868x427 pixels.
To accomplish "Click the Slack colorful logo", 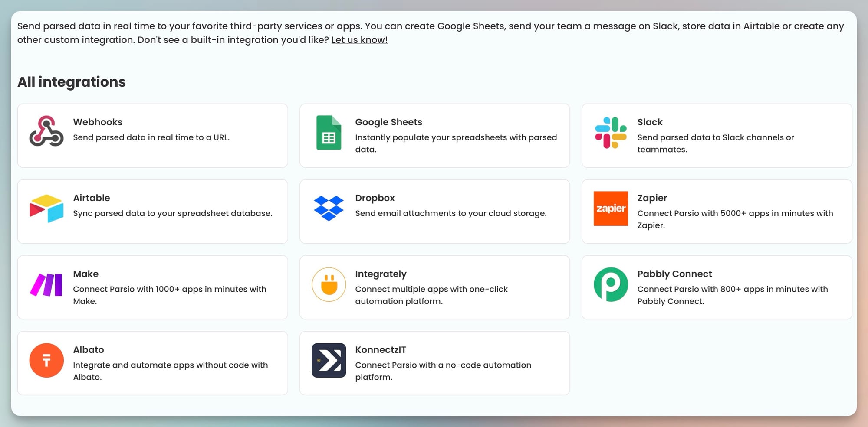I will (x=611, y=133).
